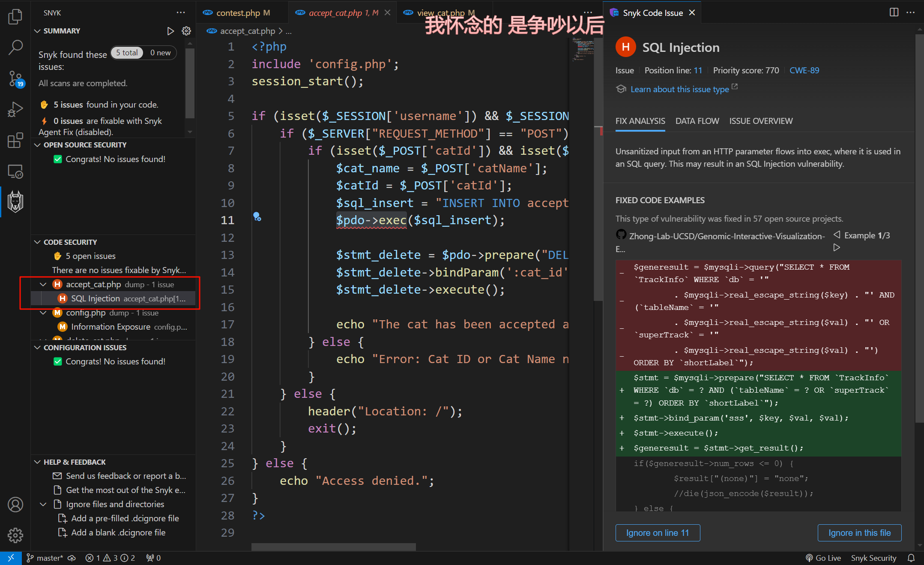Click Ignore on line 11 button
This screenshot has width=924, height=565.
click(x=658, y=533)
